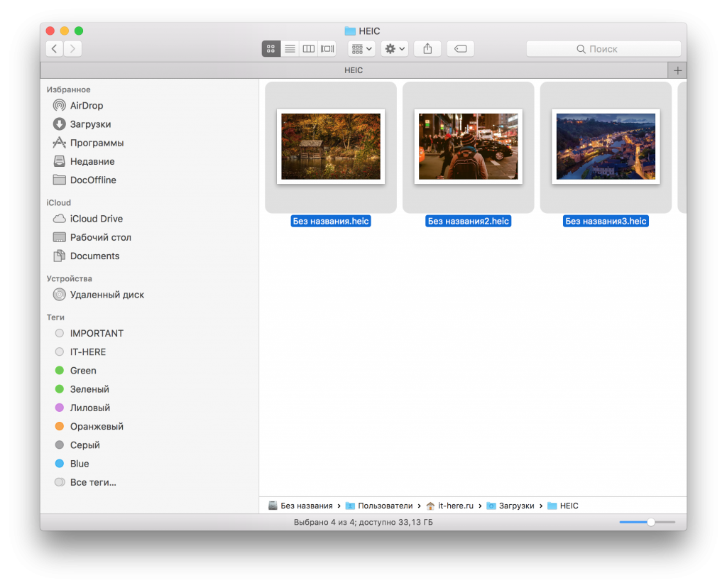Select the Blue tag filter
This screenshot has height=588, width=727.
79,464
